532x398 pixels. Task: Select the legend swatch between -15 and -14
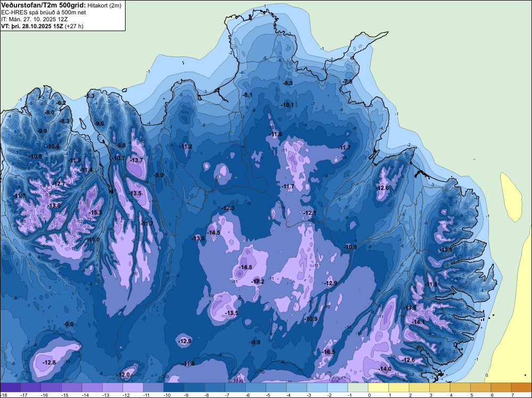[x=72, y=387]
